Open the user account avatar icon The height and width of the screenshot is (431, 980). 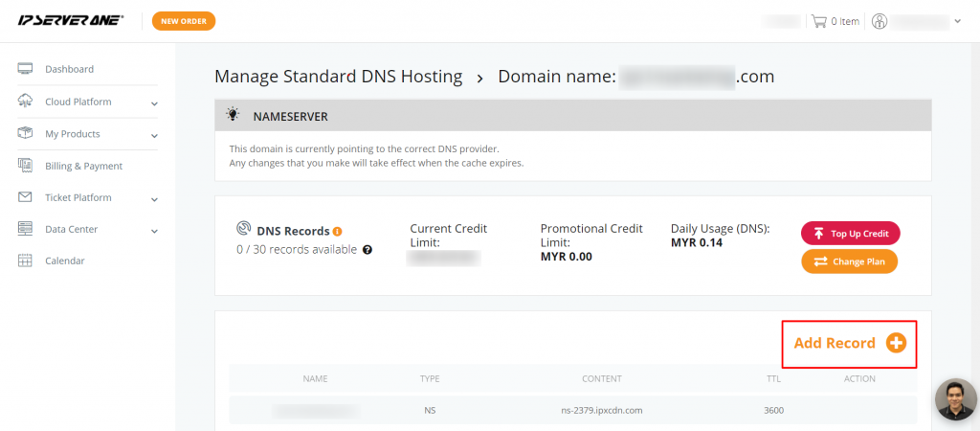coord(880,21)
